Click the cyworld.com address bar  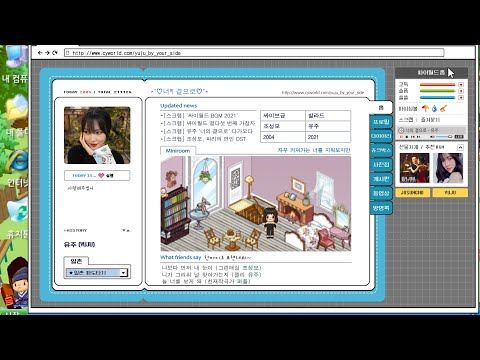click(x=254, y=53)
